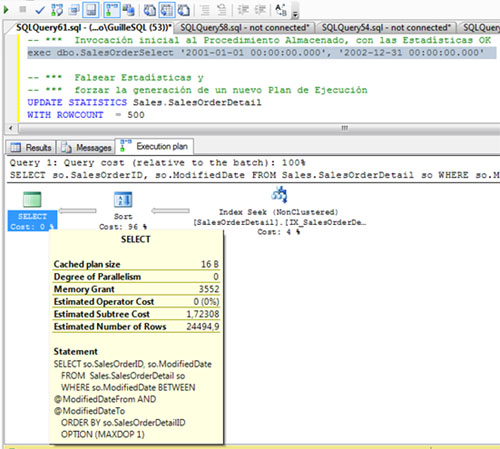Click the IX_SalesOrderDe… index name label

pos(280,222)
